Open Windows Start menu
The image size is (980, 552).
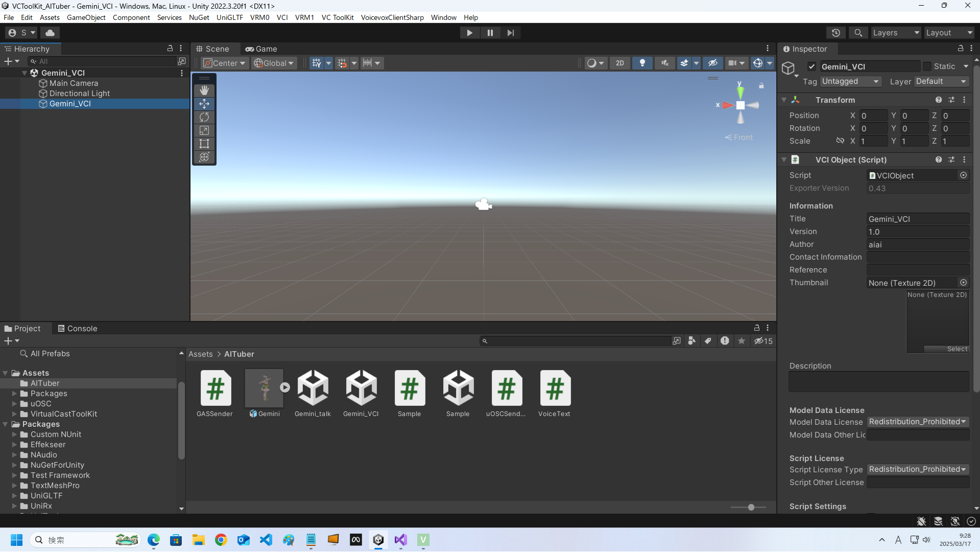17,540
